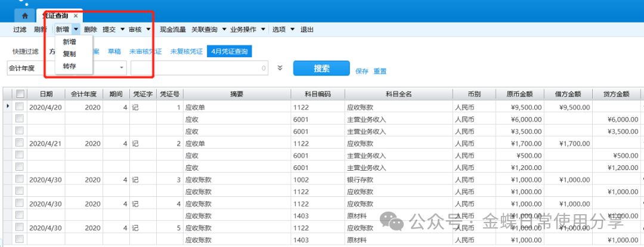Close the 凭证查询 tab

(x=76, y=16)
